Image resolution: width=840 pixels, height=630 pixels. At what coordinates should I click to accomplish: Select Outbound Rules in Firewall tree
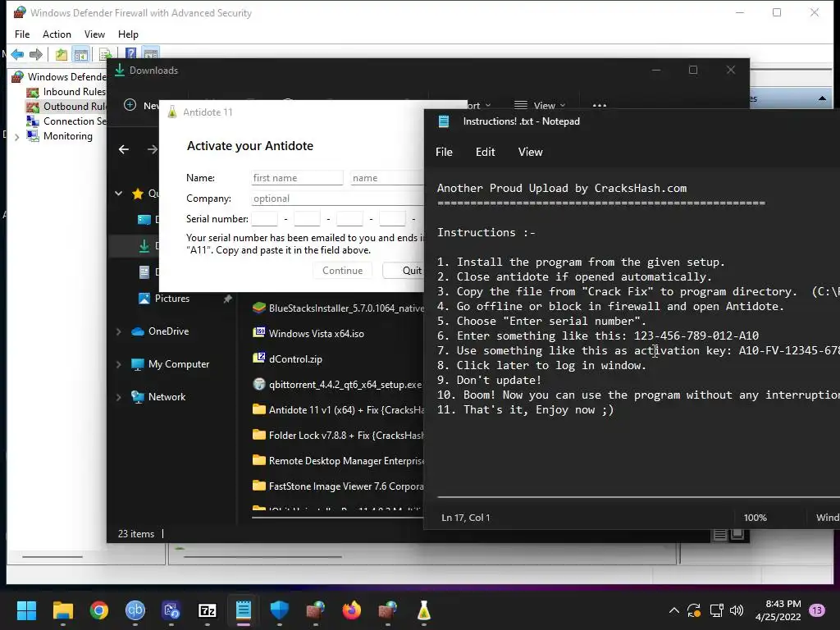point(74,107)
